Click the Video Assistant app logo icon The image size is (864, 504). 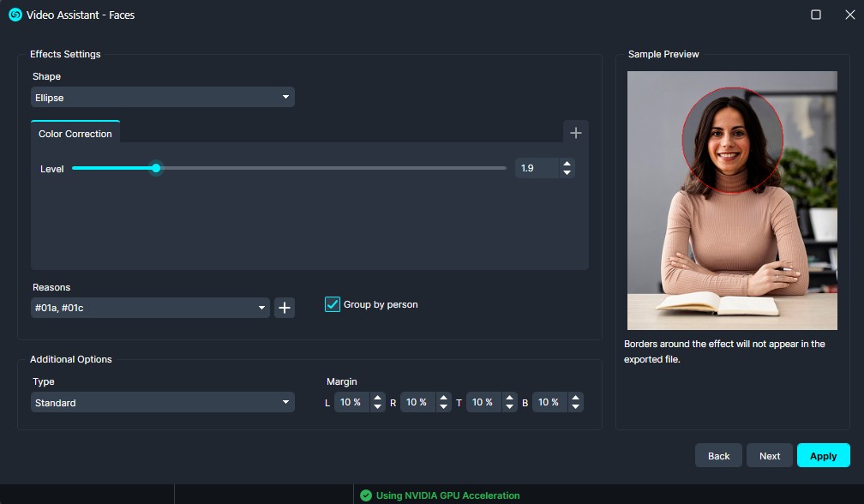pos(15,15)
